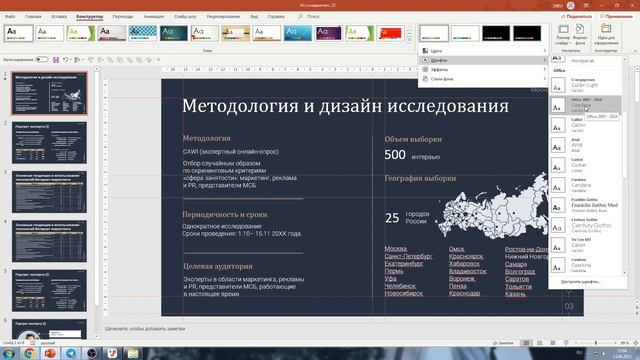The height and width of the screenshot is (360, 640).
Task: Open the Undo history dropdown arrow
Action: click(x=71, y=60)
